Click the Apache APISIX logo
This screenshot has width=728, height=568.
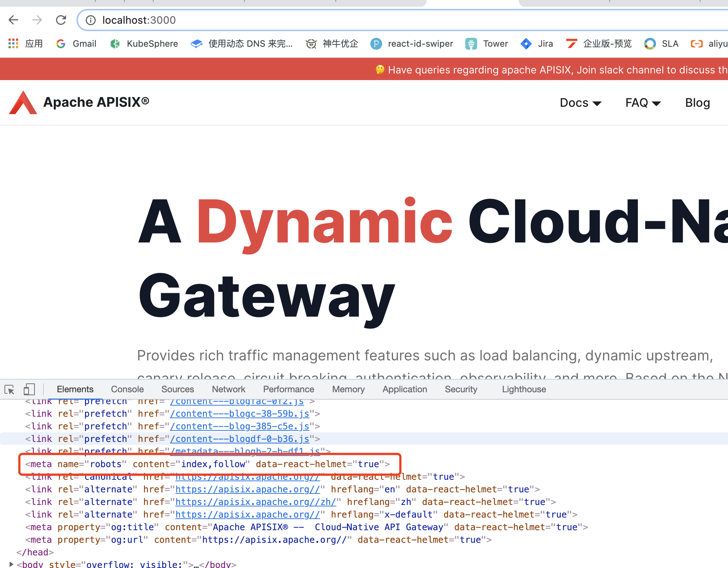(23, 102)
